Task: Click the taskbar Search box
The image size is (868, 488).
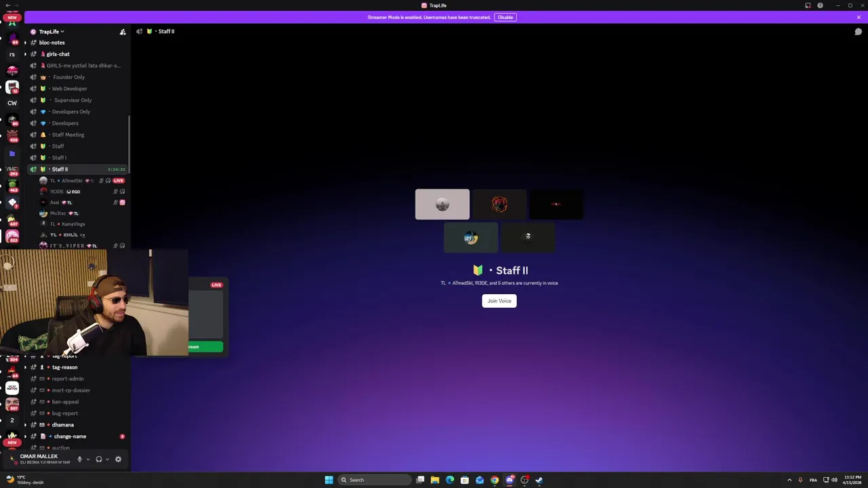Action: pyautogui.click(x=375, y=480)
